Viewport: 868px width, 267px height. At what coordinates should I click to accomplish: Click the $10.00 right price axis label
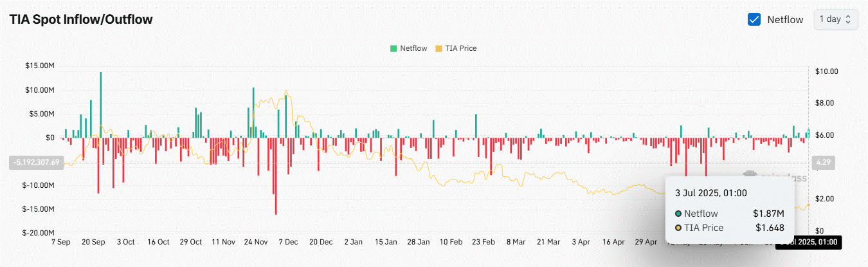pos(826,71)
